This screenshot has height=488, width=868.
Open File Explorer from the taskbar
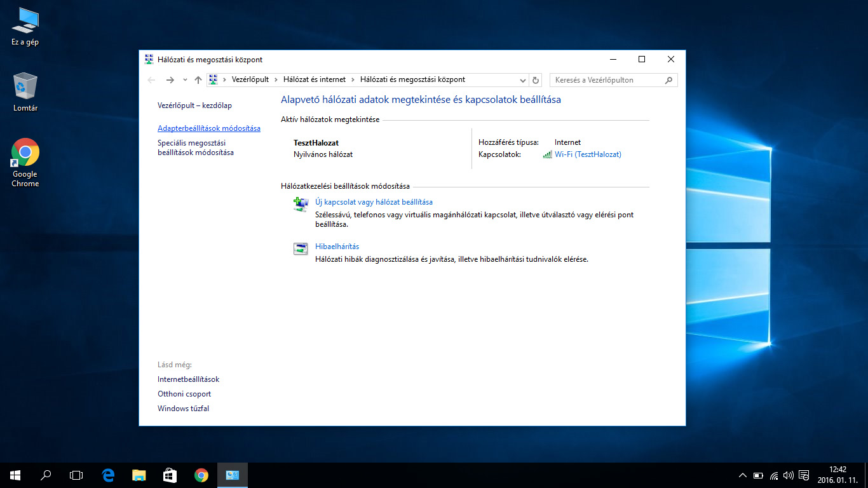click(x=139, y=475)
